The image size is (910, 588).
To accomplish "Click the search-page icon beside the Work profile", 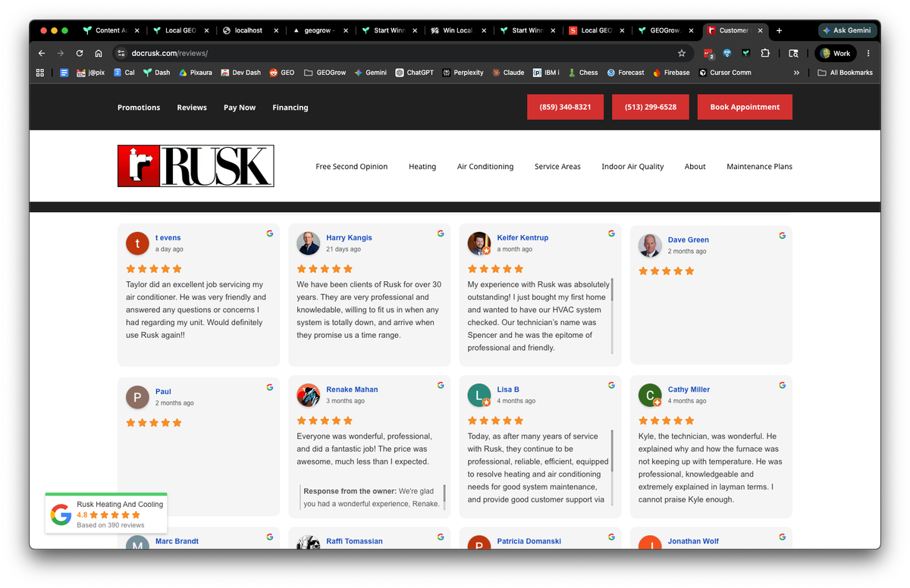I will pos(793,54).
